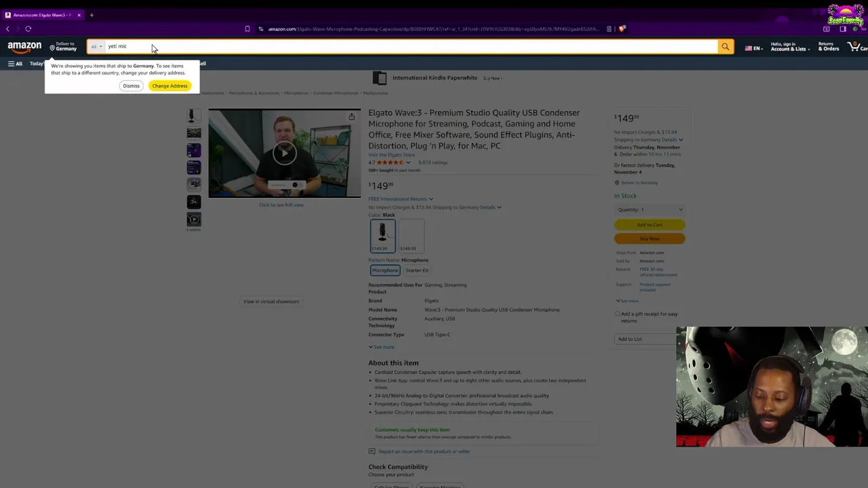This screenshot has height=488, width=868.
Task: Click to see full view link
Action: (281, 205)
